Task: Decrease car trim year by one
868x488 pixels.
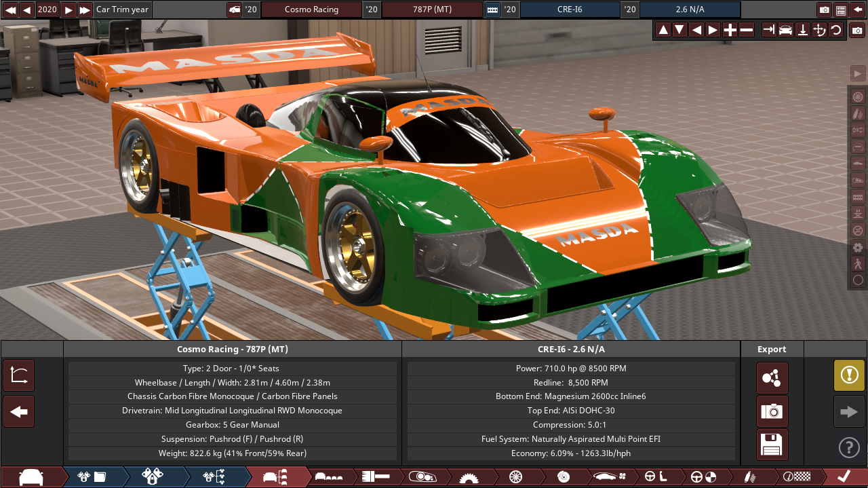Action: (x=26, y=10)
